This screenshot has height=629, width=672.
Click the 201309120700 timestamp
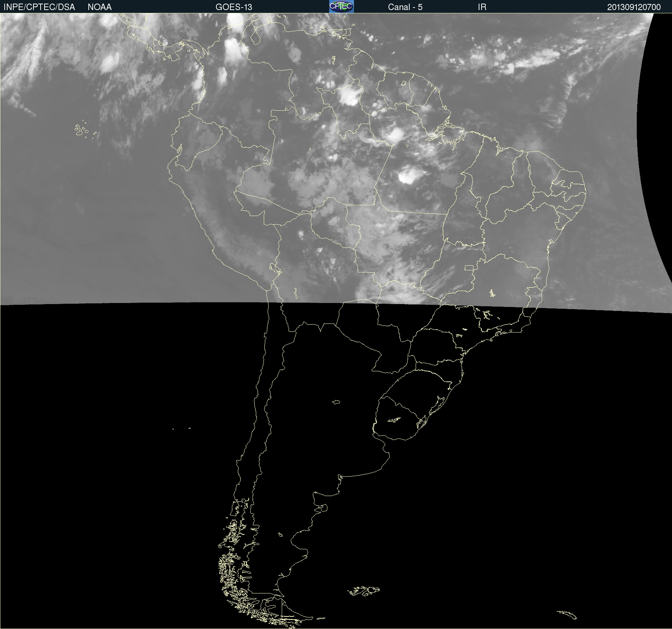click(634, 7)
